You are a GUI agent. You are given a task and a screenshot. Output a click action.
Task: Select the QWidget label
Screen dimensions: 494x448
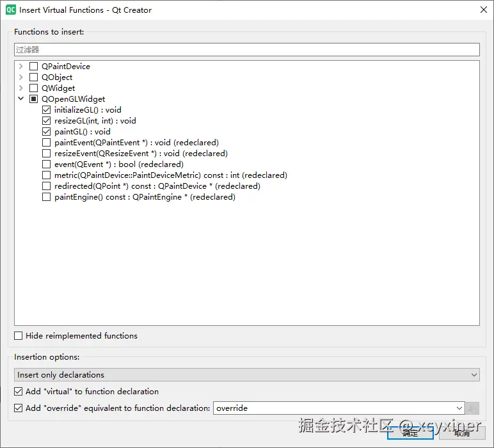58,88
